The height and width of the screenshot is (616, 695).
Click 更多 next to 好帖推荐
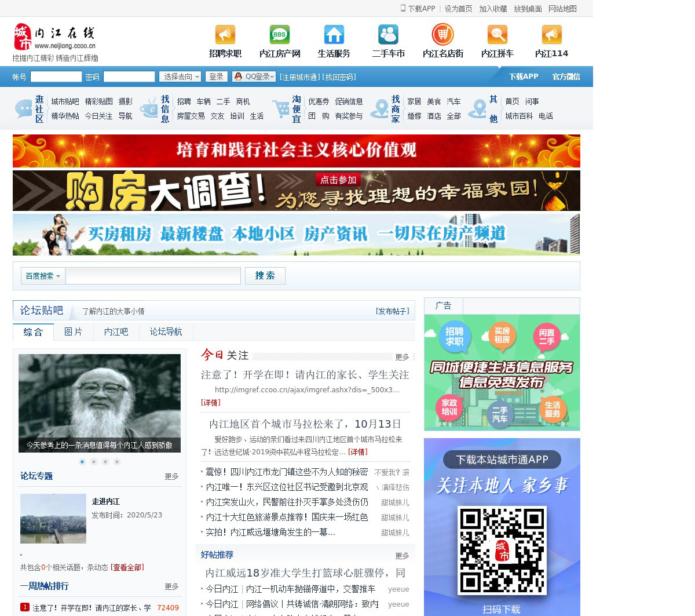(402, 556)
